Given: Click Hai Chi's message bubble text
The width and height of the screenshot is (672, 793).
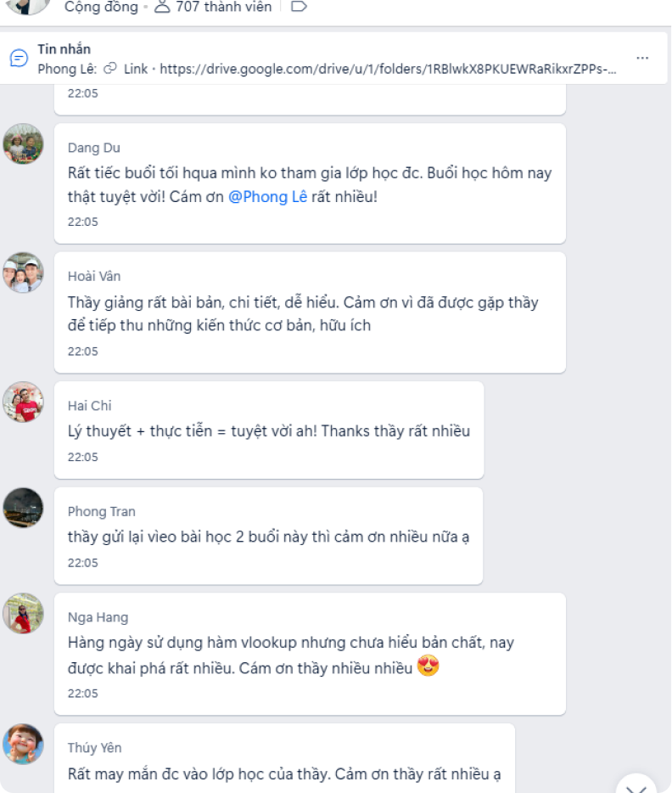Looking at the screenshot, I should point(269,431).
